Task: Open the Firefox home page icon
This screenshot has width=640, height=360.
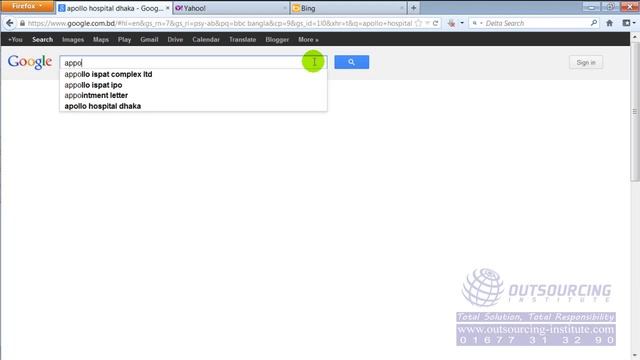Action: coord(609,23)
